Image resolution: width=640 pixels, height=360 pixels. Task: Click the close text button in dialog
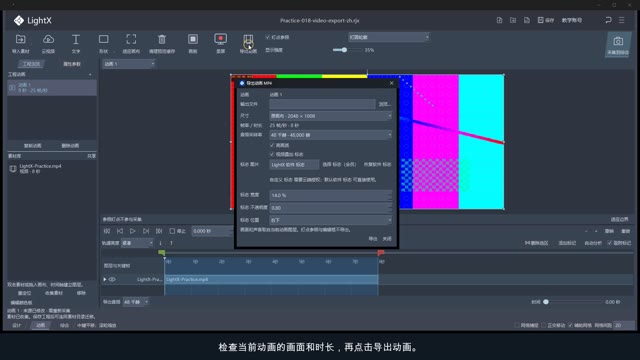[387, 238]
